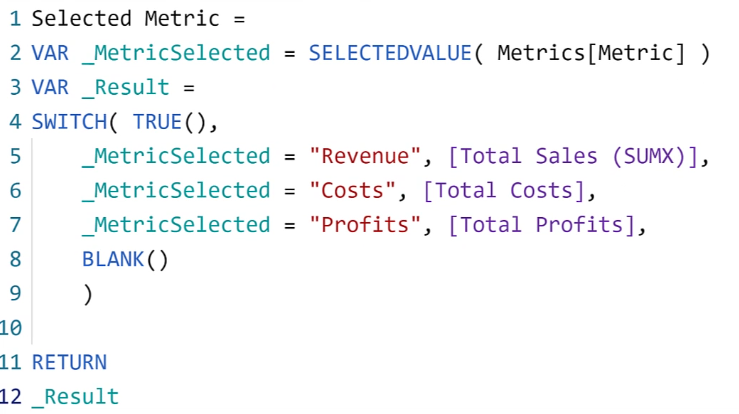Click the RETURN keyword
The image size is (739, 414).
click(69, 362)
